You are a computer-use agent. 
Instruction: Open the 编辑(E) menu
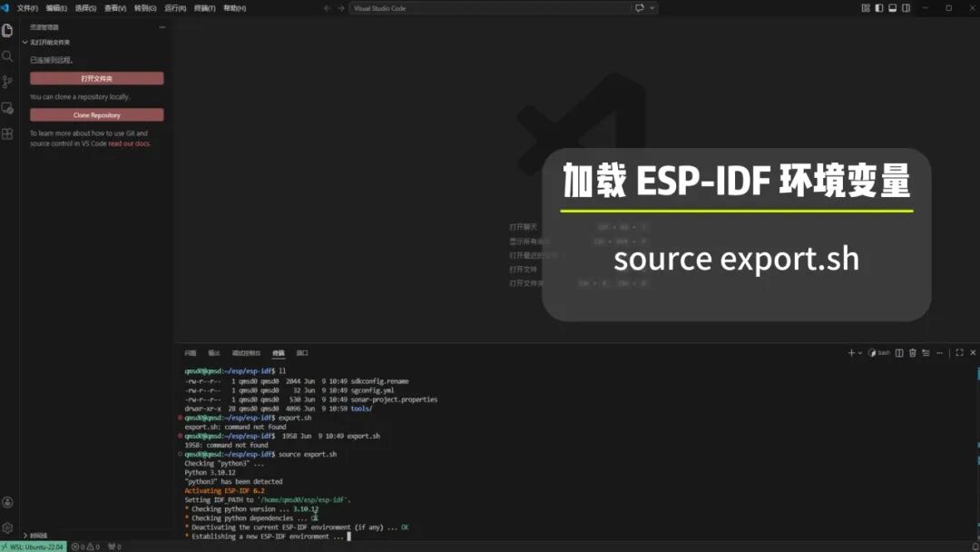click(x=56, y=8)
